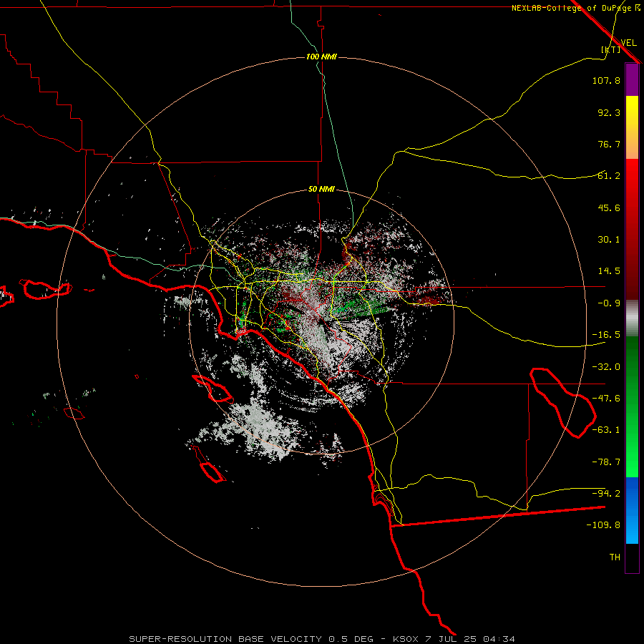
Task: Click the 45.6 value on velocity scale
Action: (609, 208)
